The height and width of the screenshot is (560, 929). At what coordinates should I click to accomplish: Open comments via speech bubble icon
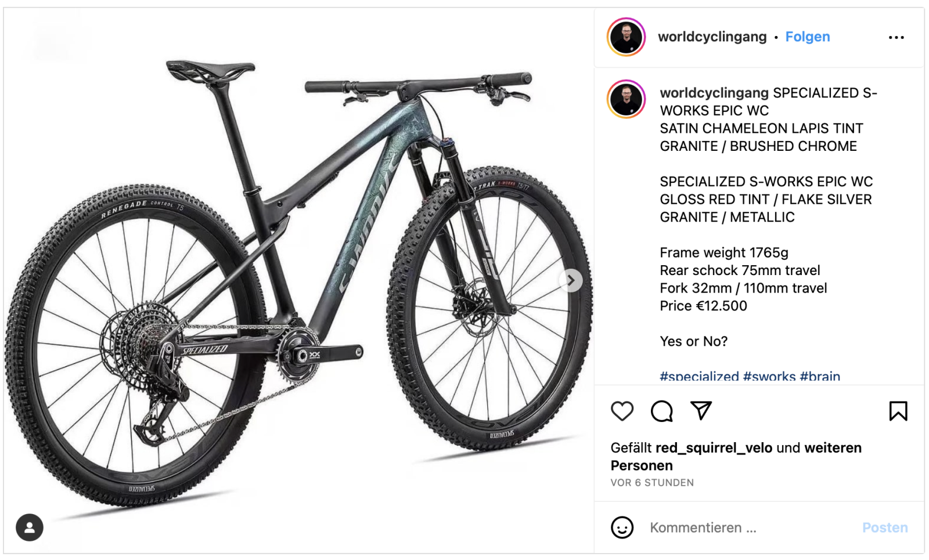[x=661, y=411]
